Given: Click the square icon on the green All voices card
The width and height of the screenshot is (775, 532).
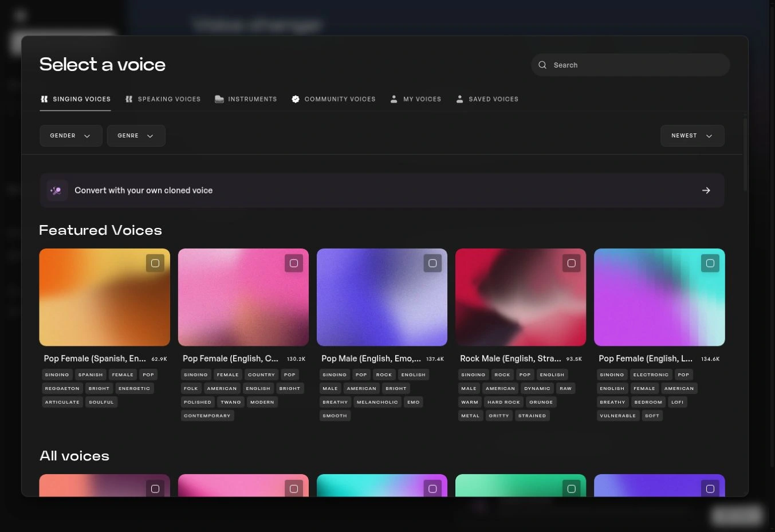Looking at the screenshot, I should point(571,488).
